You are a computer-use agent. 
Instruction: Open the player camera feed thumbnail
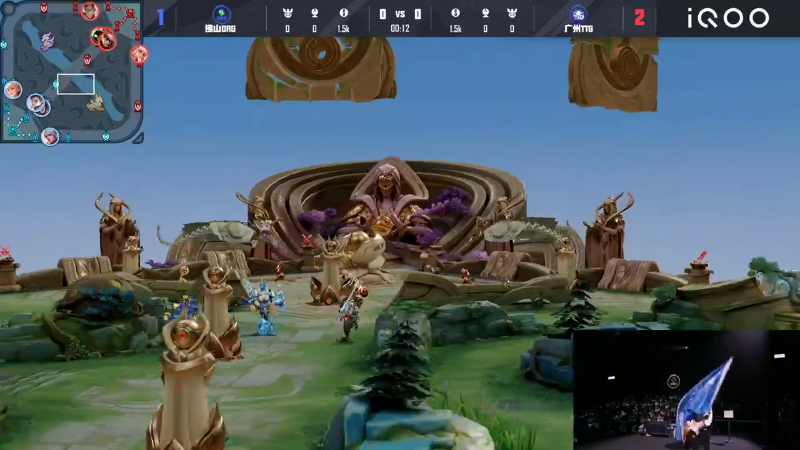click(686, 390)
